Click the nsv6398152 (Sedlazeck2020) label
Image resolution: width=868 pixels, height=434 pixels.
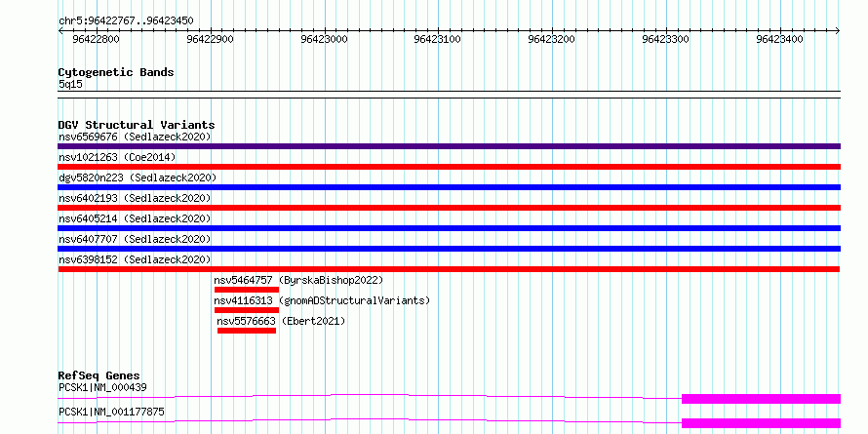[135, 259]
